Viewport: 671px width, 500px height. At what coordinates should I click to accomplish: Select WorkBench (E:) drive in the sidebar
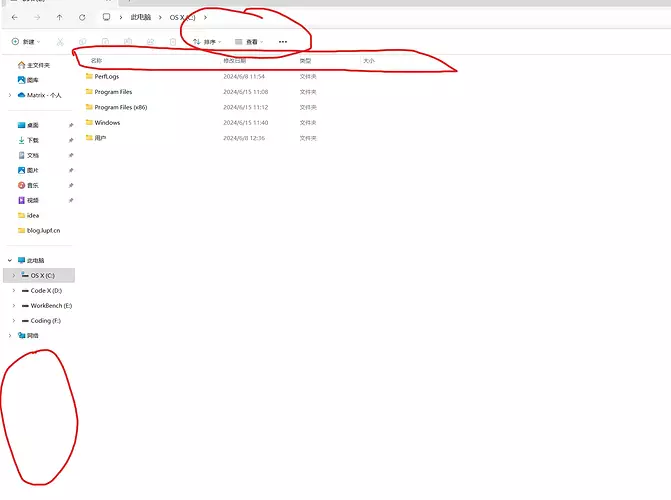click(x=51, y=305)
